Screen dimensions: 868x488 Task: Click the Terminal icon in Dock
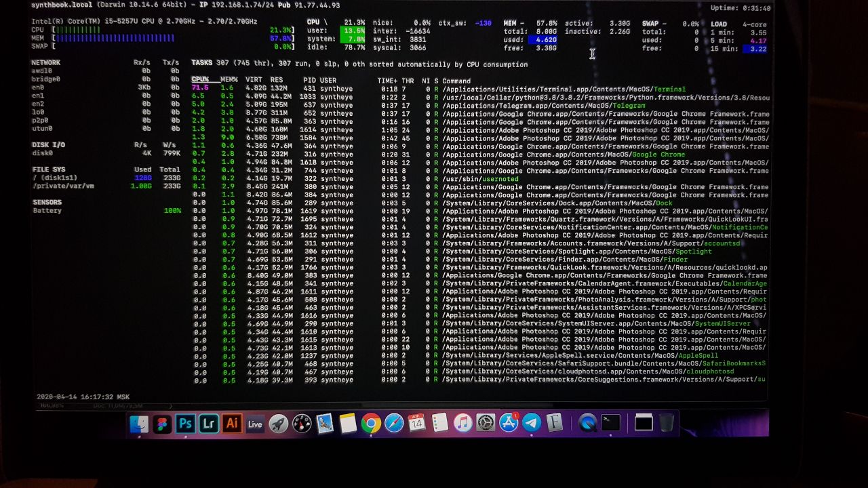[x=610, y=424]
